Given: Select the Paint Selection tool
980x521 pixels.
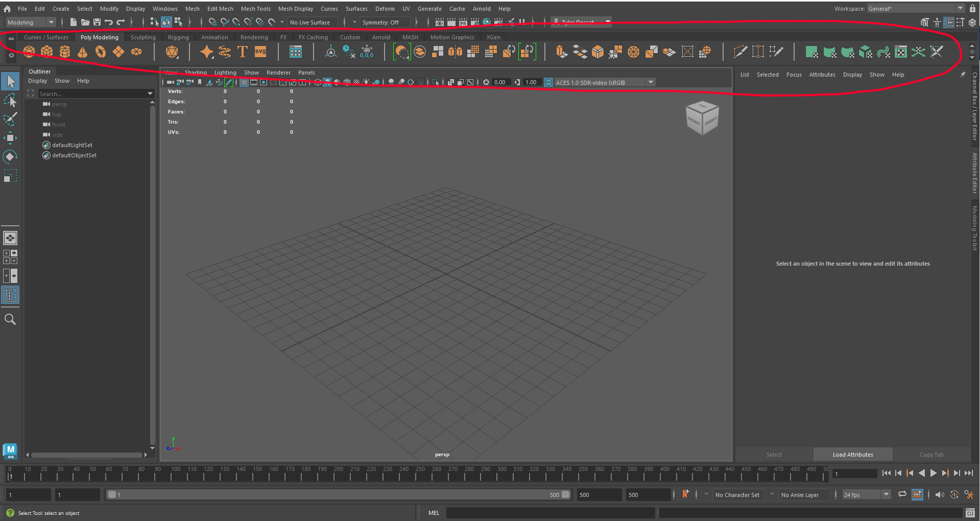Looking at the screenshot, I should click(10, 119).
